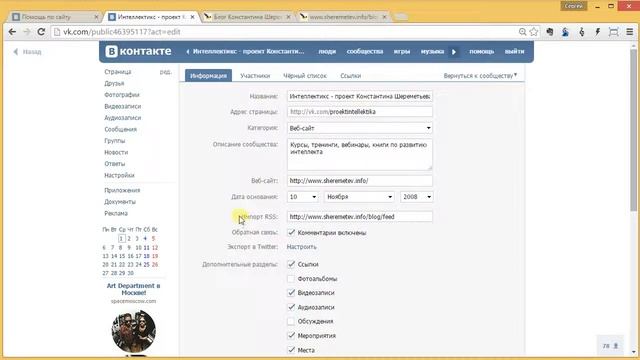Click the left arrow before community name in header
Screen dimensions: 640x360
pyautogui.click(x=188, y=52)
